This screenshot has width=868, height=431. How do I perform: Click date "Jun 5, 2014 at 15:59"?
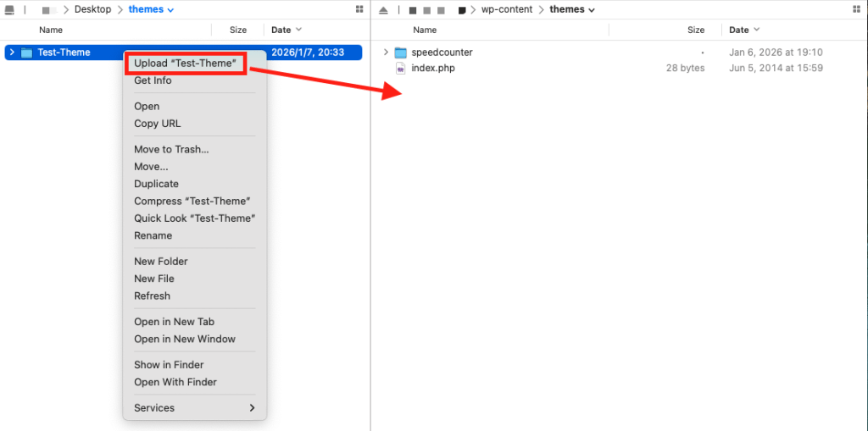[776, 68]
